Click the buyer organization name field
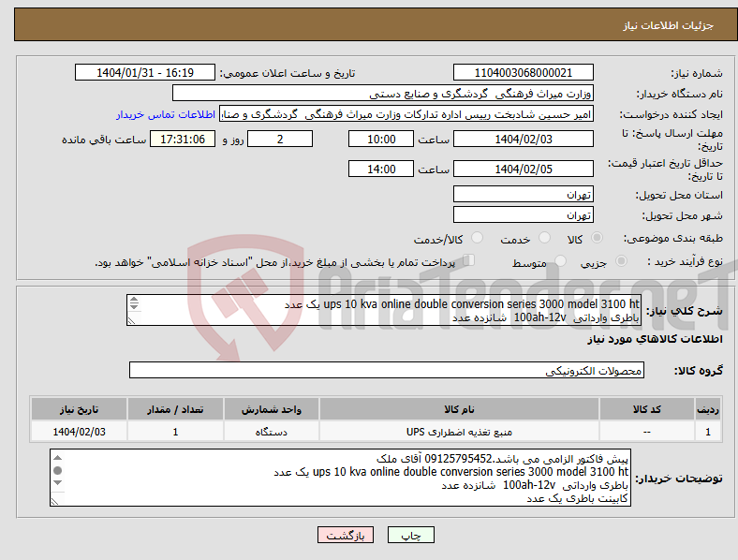 coord(383,93)
